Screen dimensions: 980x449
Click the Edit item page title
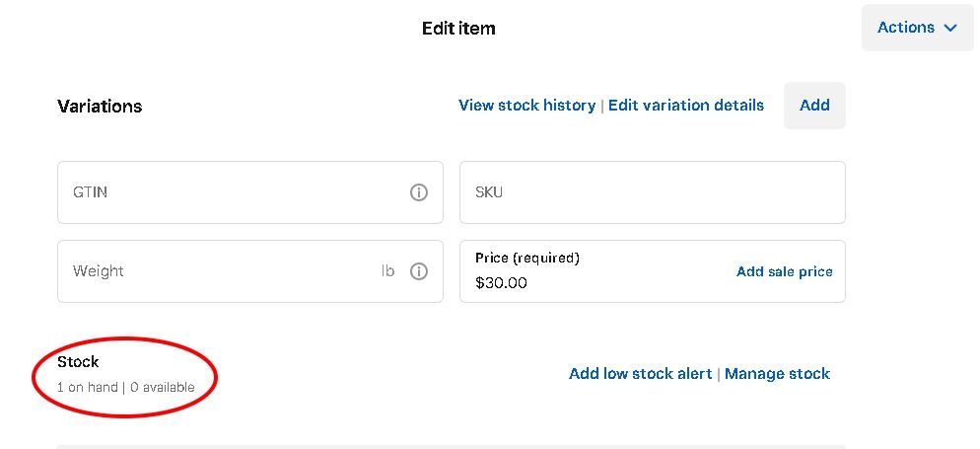click(458, 29)
